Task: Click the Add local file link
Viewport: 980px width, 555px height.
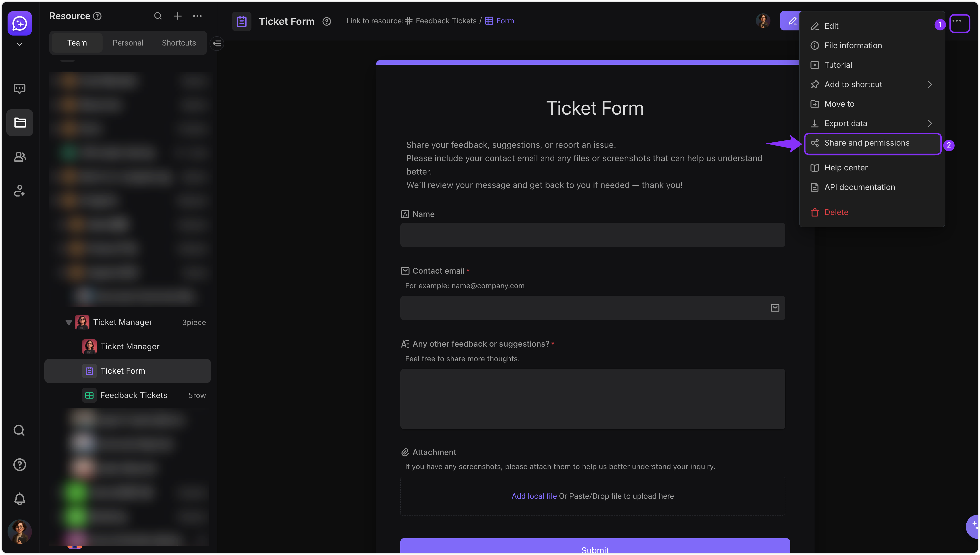Action: point(534,496)
